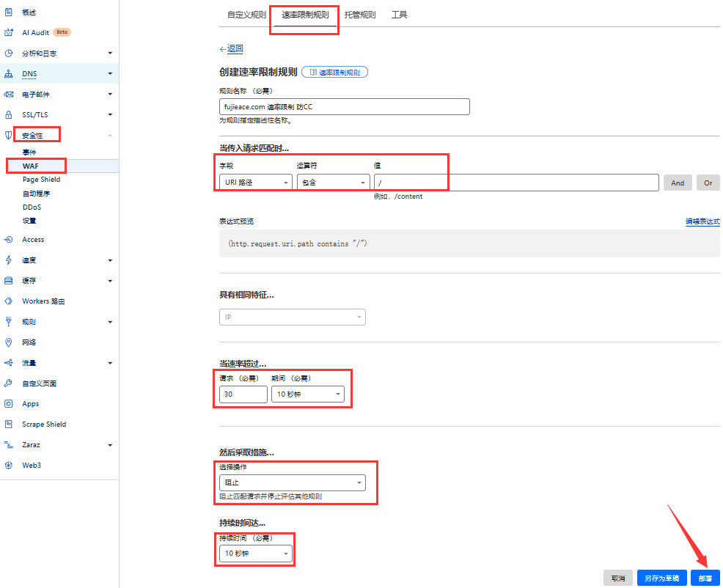Click the Traffic (流量) routing icon
723x588 pixels.
point(8,363)
